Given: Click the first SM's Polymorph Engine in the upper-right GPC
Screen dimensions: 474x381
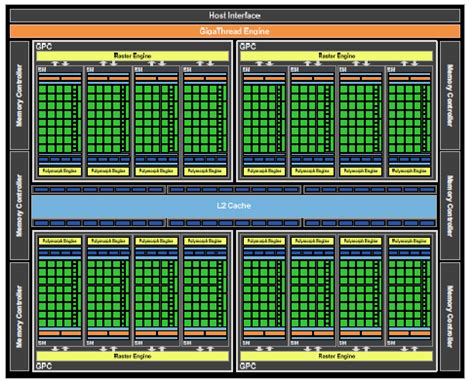Looking at the screenshot, I should coord(265,171).
